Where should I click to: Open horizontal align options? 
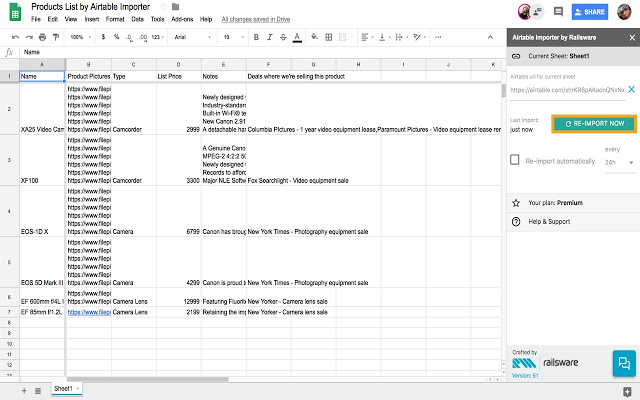(366, 37)
